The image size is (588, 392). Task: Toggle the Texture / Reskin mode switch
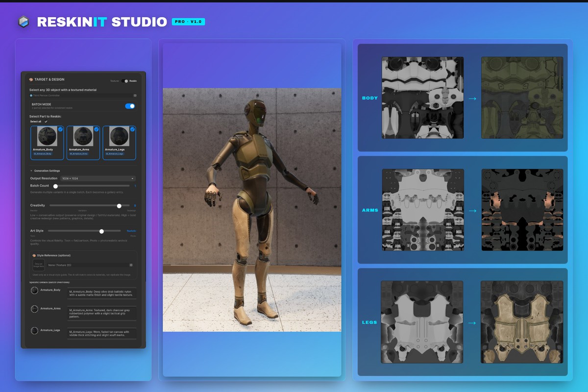pyautogui.click(x=125, y=81)
